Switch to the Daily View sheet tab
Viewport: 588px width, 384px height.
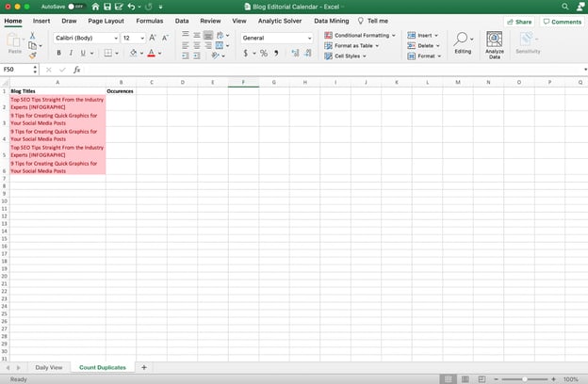pyautogui.click(x=49, y=367)
